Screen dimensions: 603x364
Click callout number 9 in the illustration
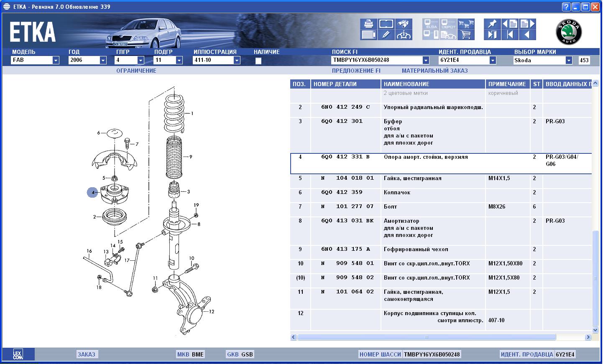click(191, 157)
